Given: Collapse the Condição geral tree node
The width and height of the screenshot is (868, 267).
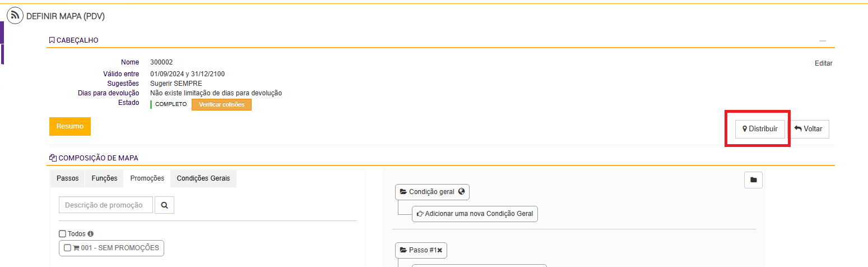Looking at the screenshot, I should 403,192.
